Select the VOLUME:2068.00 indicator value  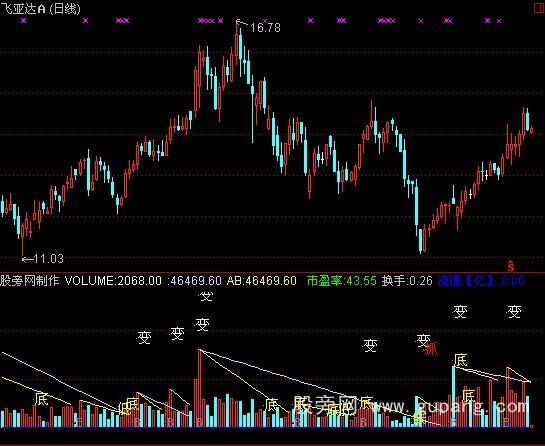pyautogui.click(x=113, y=281)
